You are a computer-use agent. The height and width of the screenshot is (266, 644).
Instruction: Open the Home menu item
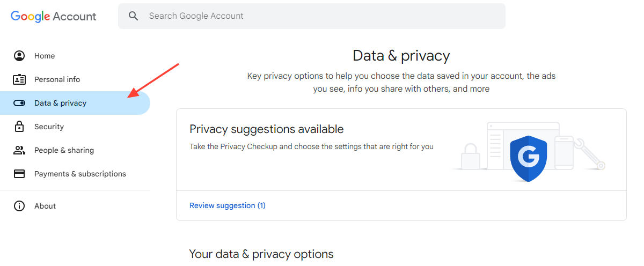point(45,56)
